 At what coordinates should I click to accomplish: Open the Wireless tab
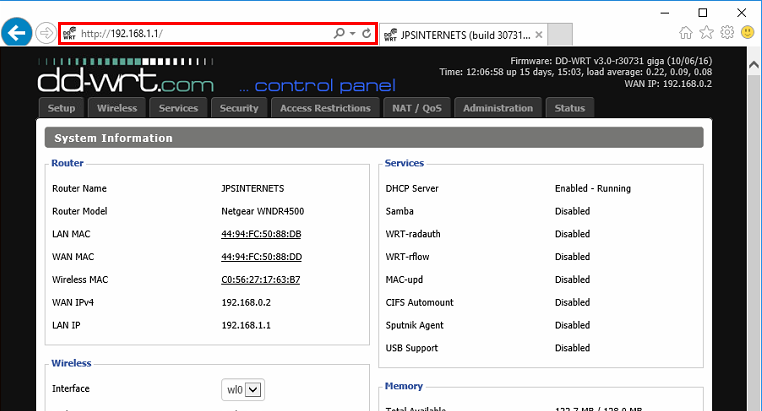click(117, 108)
